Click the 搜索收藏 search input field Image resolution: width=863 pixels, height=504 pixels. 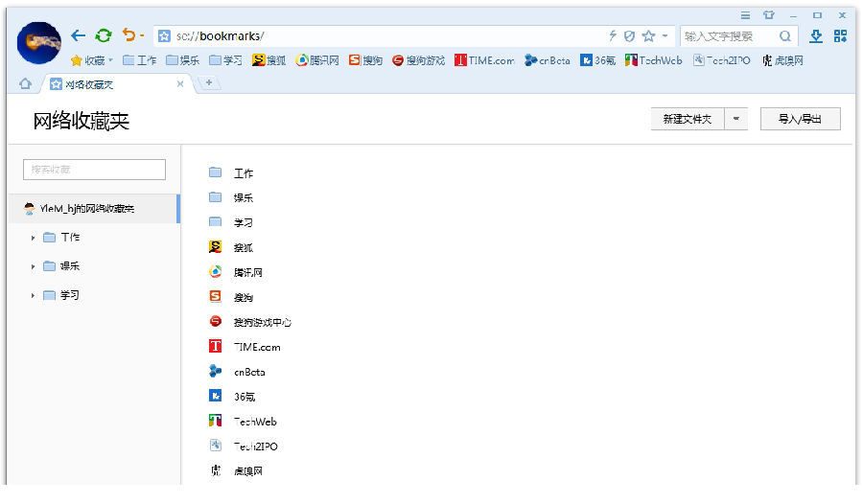click(94, 170)
